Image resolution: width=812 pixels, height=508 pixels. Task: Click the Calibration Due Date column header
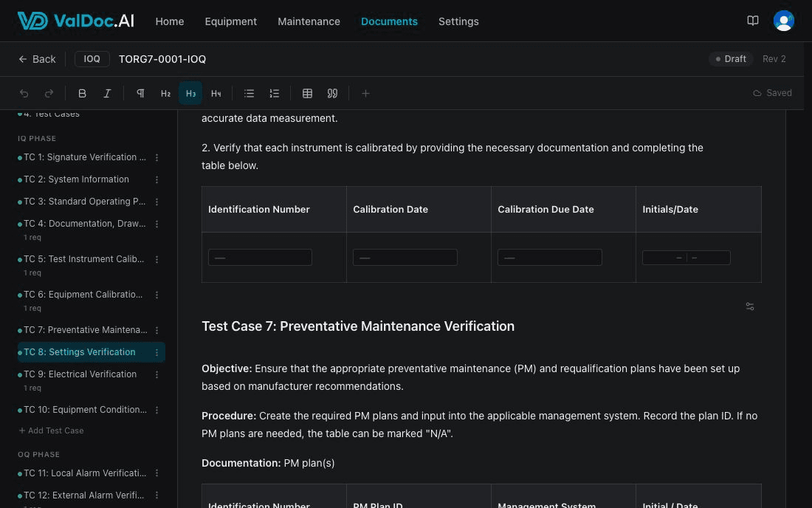[x=546, y=209]
